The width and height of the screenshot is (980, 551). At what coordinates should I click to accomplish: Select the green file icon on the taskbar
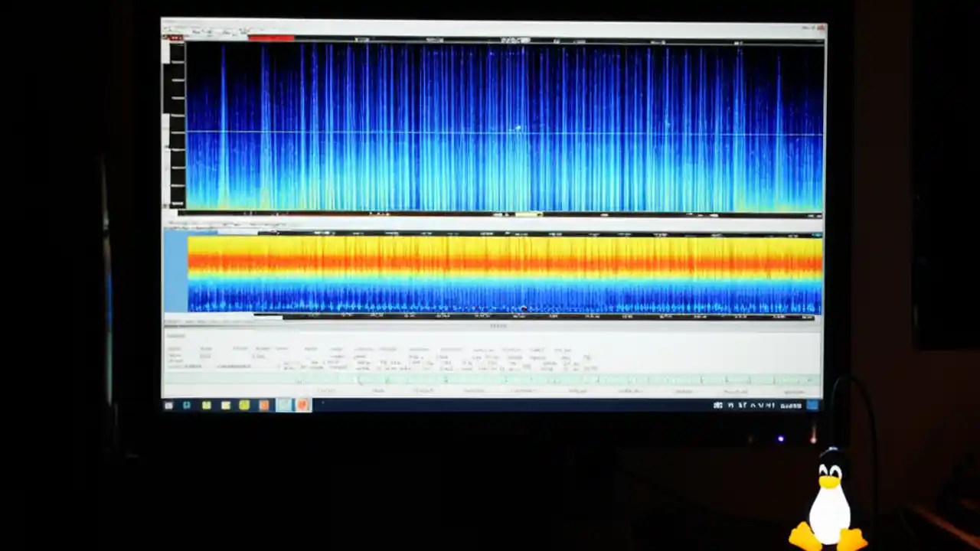[x=206, y=406]
